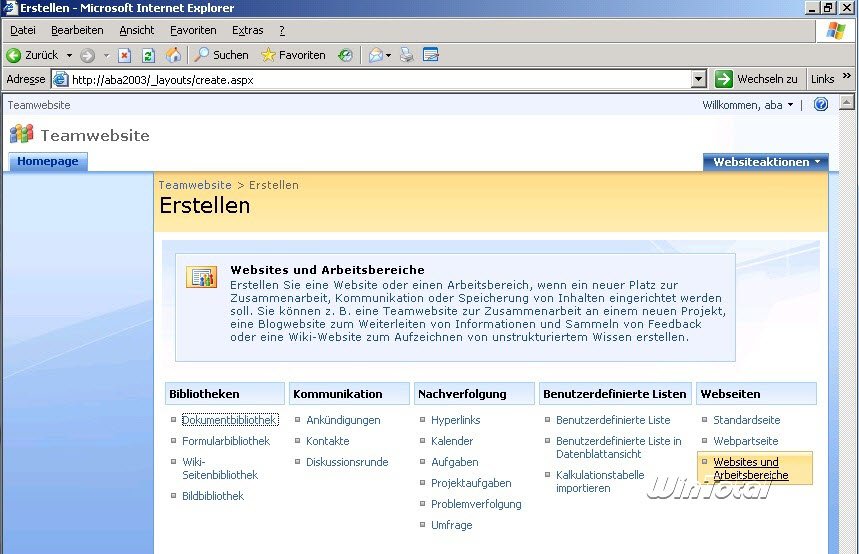Open the Ansicht menu
Viewport: 859px width, 554px height.
click(137, 30)
